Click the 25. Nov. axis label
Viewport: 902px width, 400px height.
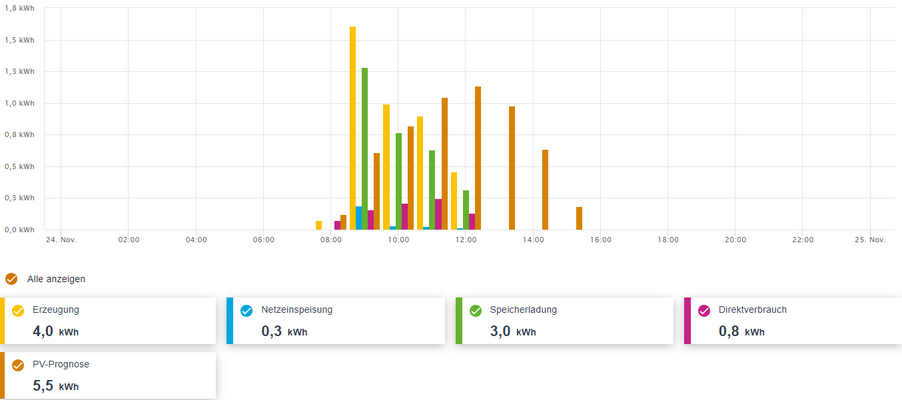[870, 239]
